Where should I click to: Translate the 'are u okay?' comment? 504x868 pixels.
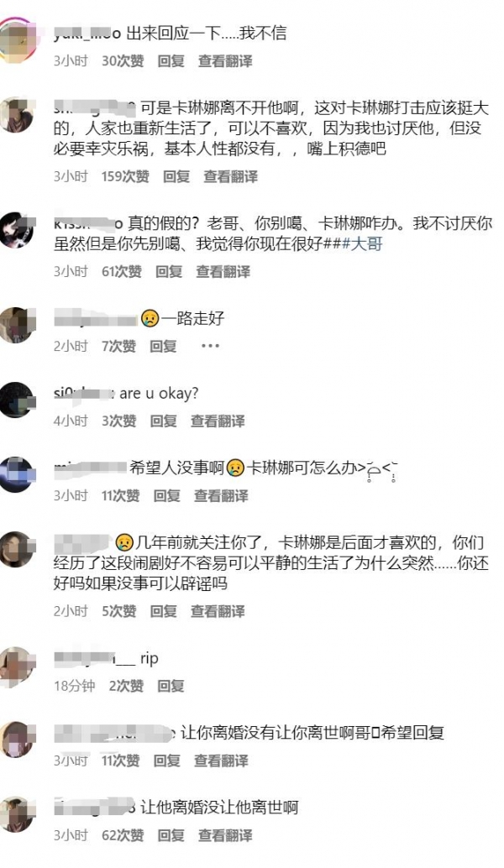pos(218,421)
